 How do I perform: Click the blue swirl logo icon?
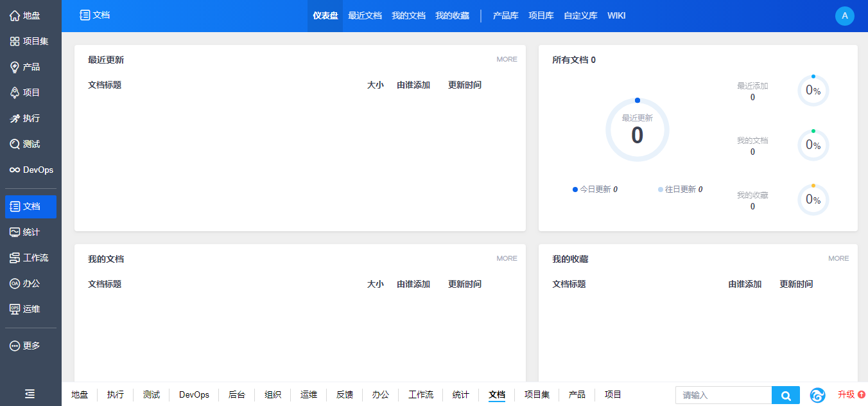tap(817, 395)
